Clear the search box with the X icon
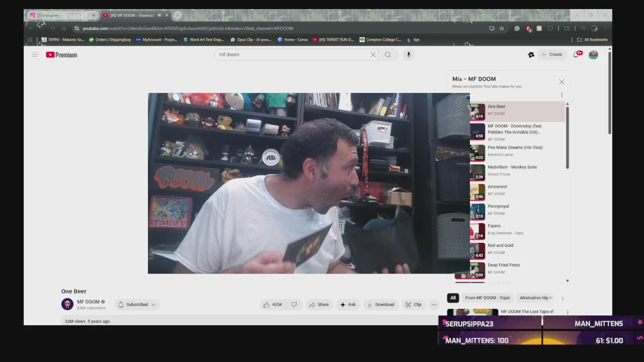644x362 pixels. (x=373, y=55)
